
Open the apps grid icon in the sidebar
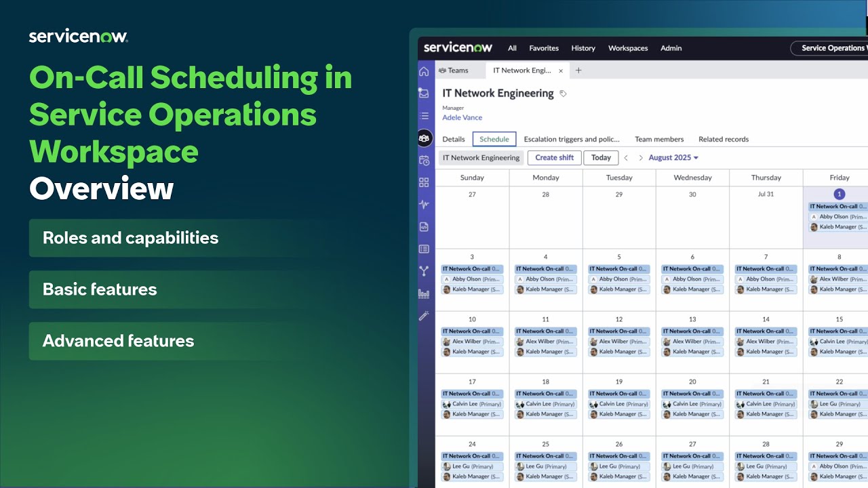point(424,182)
